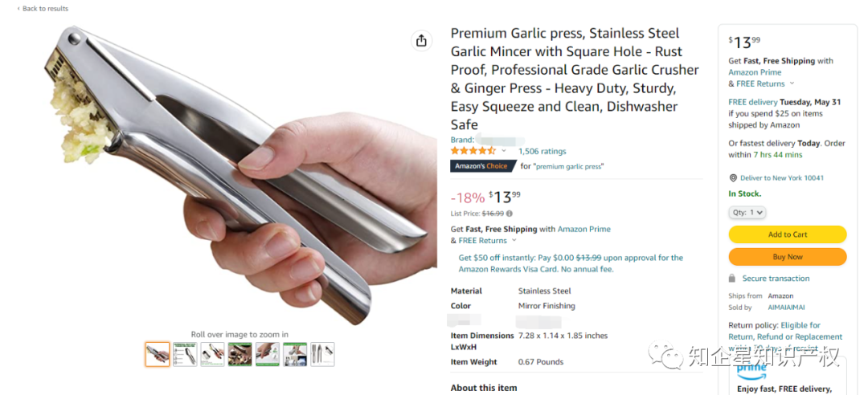
Task: Open the Qty quantity dropdown
Action: click(x=747, y=213)
